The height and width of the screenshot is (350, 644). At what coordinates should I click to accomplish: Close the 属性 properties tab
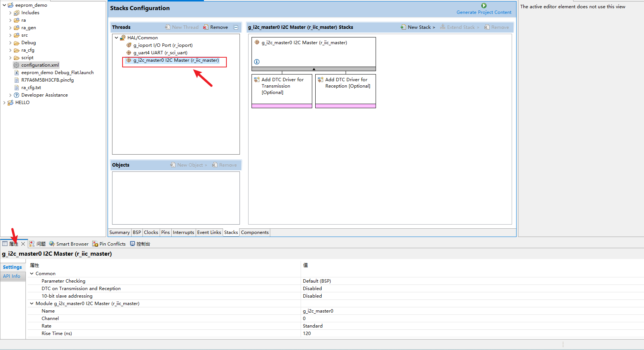(x=23, y=244)
